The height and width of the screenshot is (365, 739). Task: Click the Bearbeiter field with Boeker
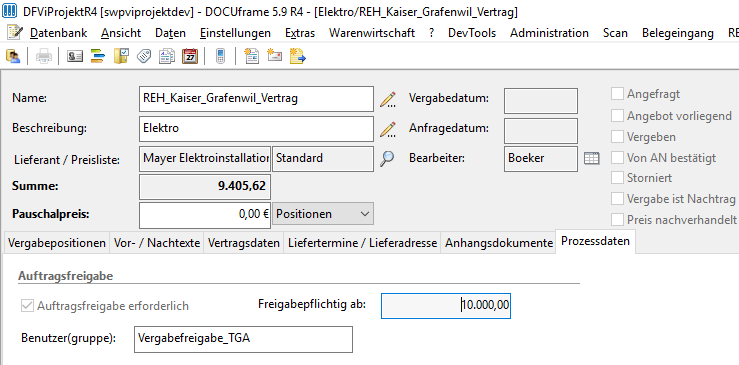tap(541, 159)
